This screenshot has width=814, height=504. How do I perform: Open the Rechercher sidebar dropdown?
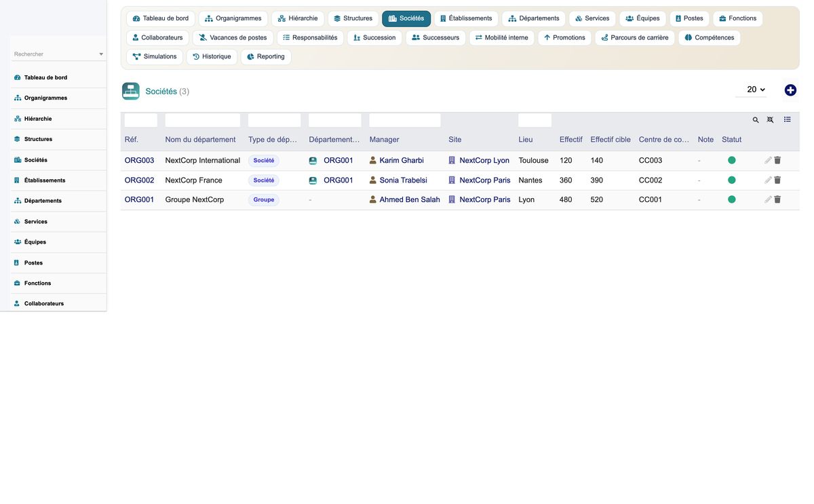[x=58, y=54]
